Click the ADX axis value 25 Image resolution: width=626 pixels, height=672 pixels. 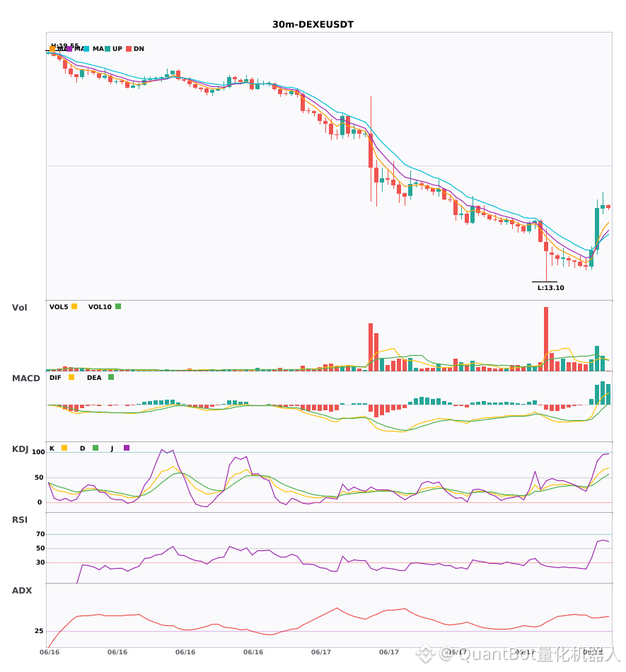39,631
